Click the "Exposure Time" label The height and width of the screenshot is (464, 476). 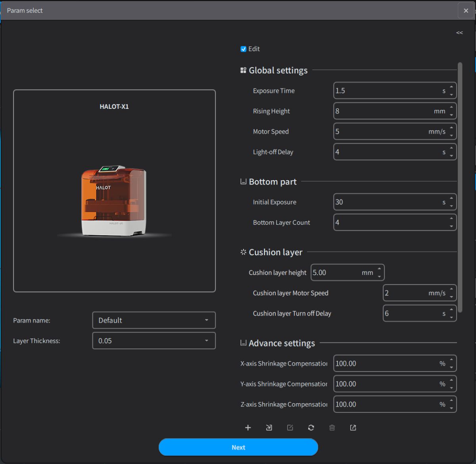point(274,91)
